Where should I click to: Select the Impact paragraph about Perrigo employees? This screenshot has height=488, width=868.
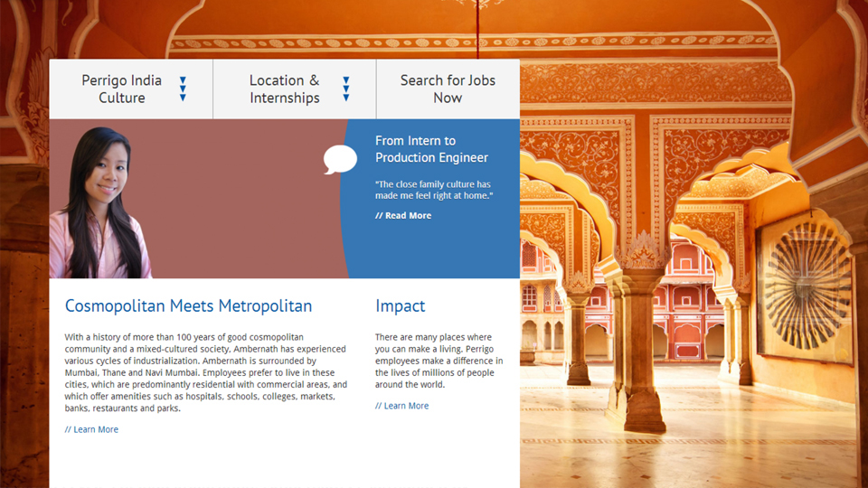coord(439,361)
